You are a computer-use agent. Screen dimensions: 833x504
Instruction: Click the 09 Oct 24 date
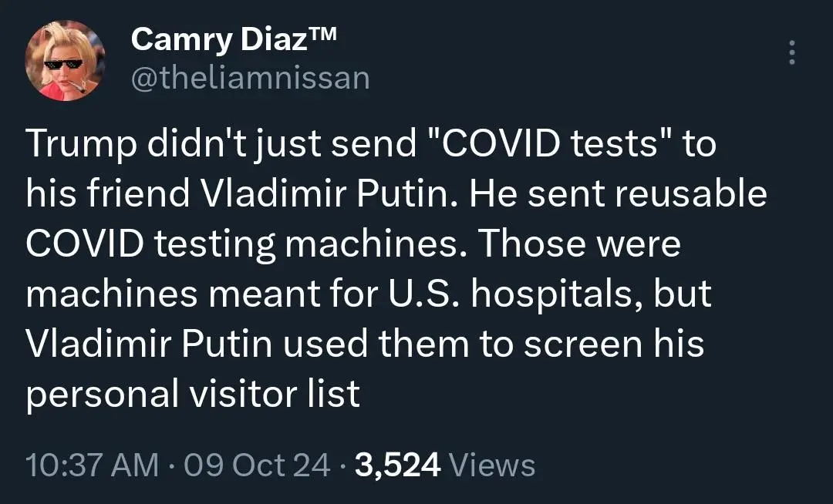point(257,465)
